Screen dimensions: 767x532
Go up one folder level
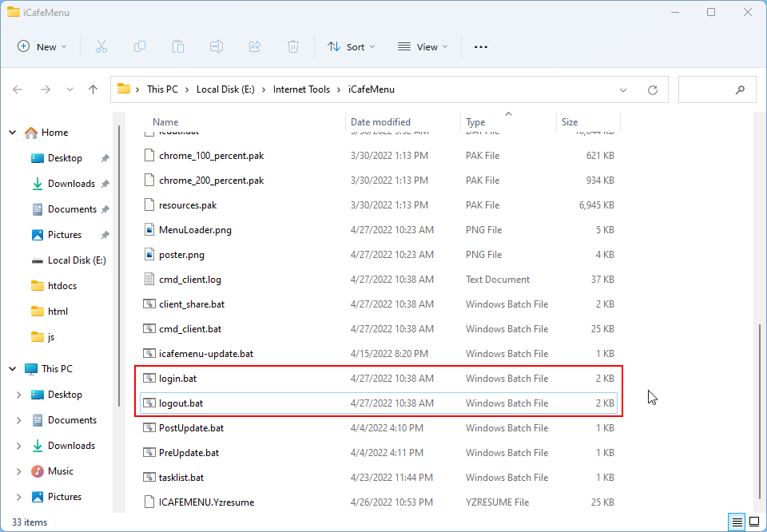click(93, 89)
